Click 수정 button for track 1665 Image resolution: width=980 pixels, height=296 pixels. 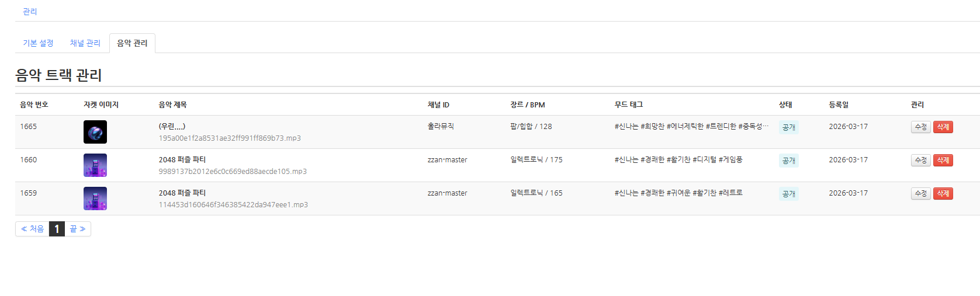[x=920, y=127]
